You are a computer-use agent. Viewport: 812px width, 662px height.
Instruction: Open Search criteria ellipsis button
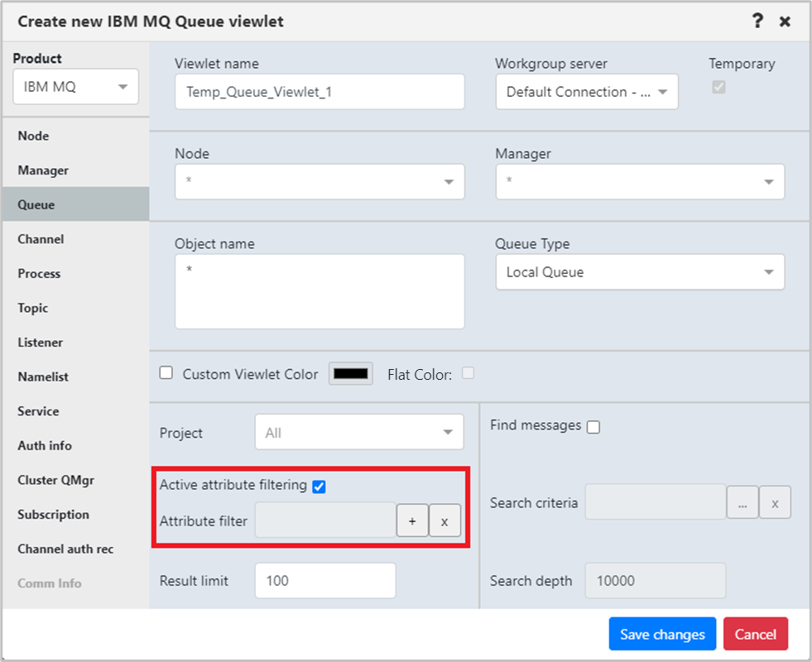pos(742,502)
